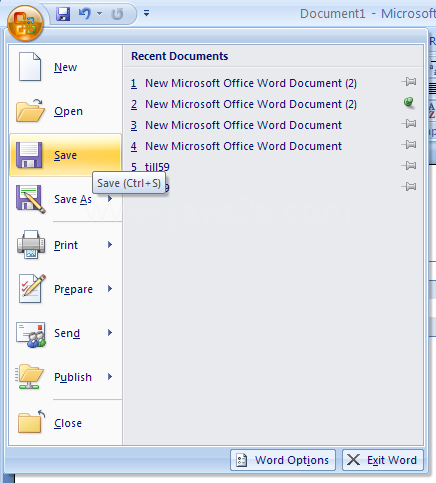Screen dimensions: 436x483
Task: Click the Open folder icon
Action: click(x=30, y=111)
